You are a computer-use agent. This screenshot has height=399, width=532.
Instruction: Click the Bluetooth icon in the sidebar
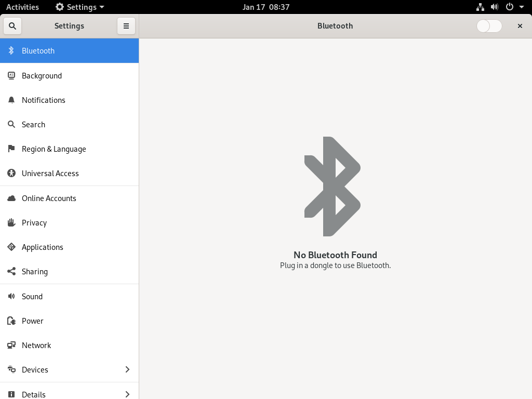(x=11, y=50)
